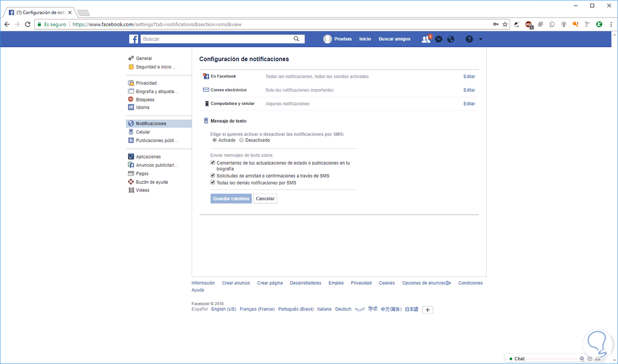The width and height of the screenshot is (618, 364).
Task: Edit Computadora y celular settings
Action: point(469,103)
